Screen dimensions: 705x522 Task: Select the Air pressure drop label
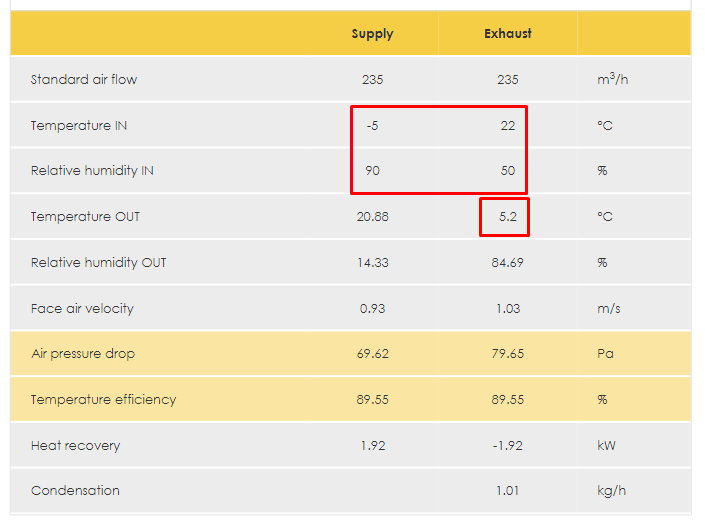click(x=83, y=354)
